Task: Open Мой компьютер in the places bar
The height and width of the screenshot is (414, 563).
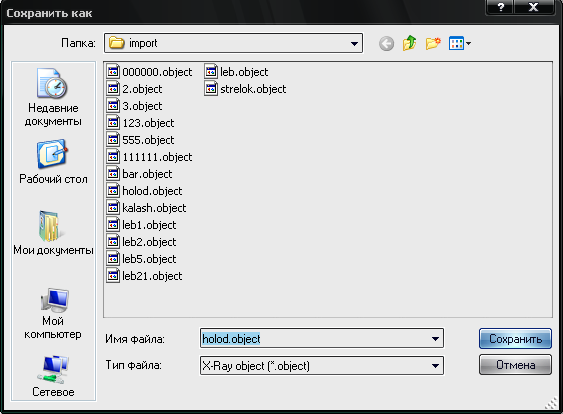Action: tap(53, 313)
